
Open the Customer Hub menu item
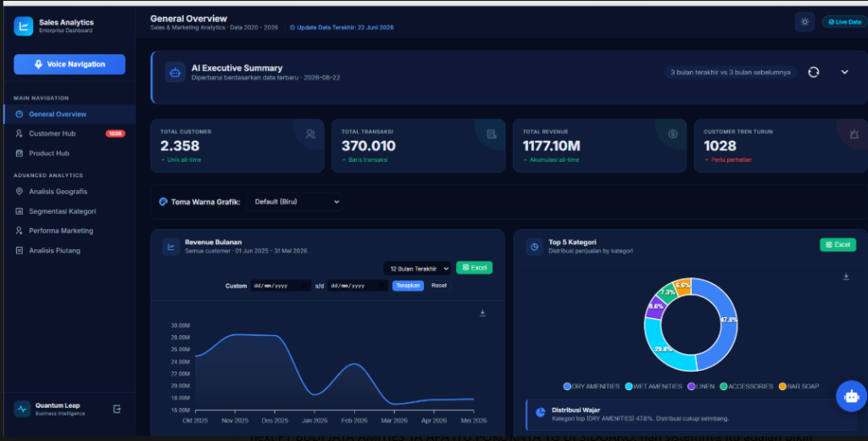[70, 133]
